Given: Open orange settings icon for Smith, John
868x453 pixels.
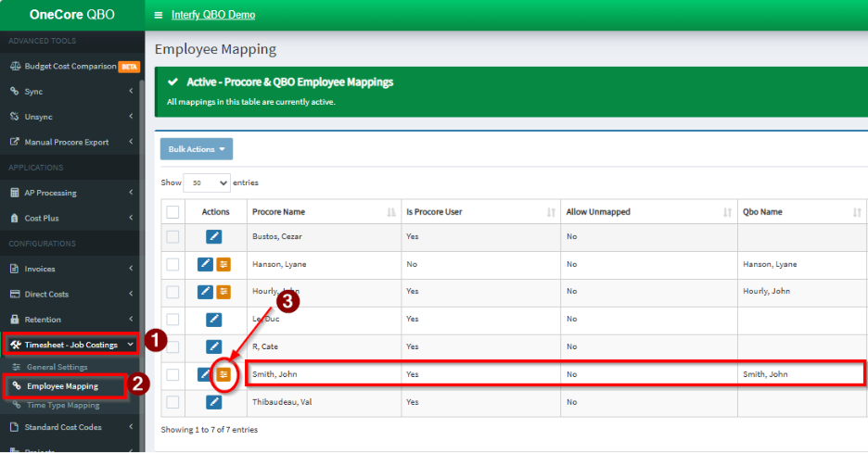Looking at the screenshot, I should (223, 374).
